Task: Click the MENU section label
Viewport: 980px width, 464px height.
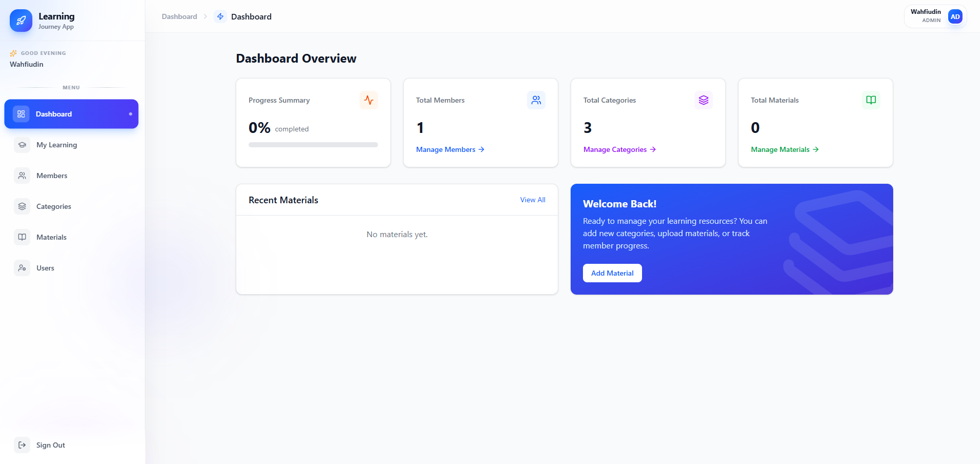Action: 71,88
